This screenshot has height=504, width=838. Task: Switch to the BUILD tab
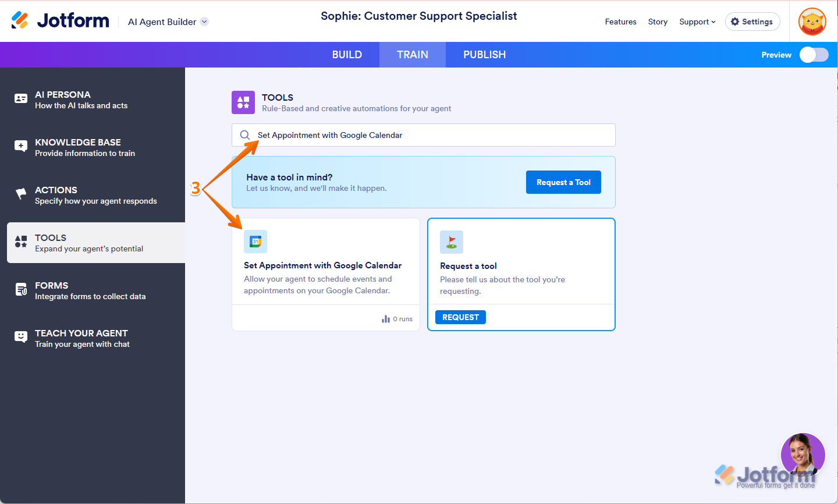tap(347, 55)
